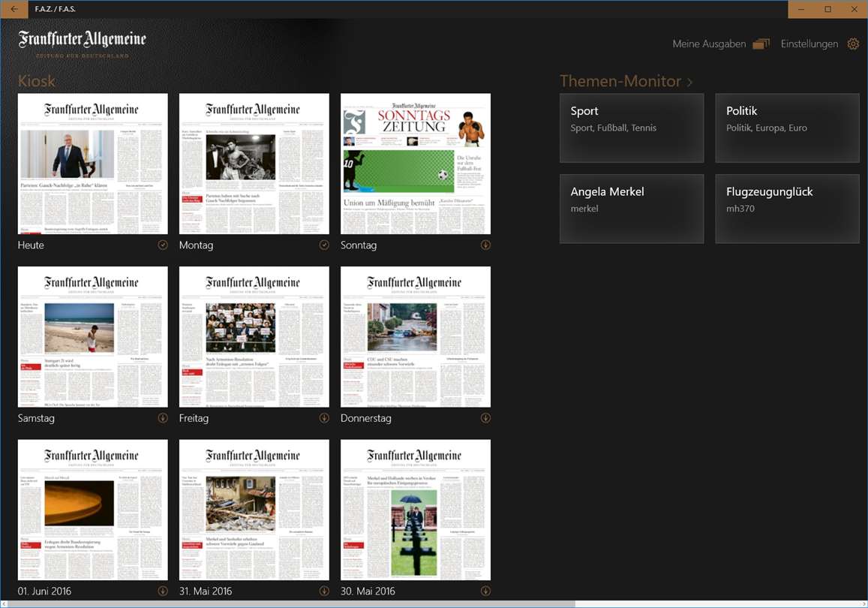868x608 pixels.
Task: Open the Heute newspaper cover
Action: click(92, 164)
